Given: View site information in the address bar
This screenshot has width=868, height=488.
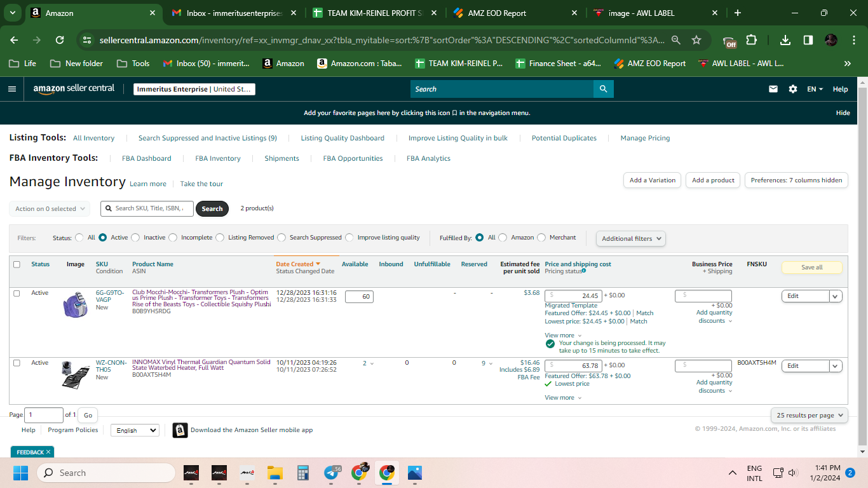Looking at the screenshot, I should click(x=87, y=40).
